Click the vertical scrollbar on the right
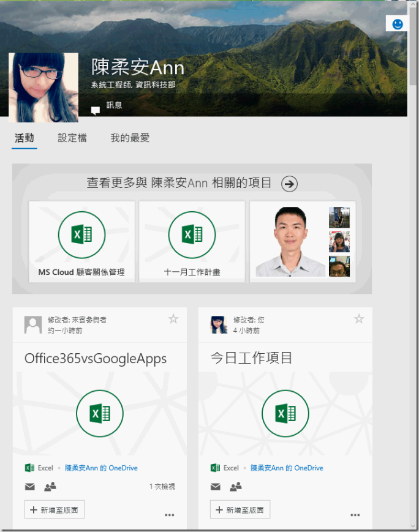 (414, 245)
